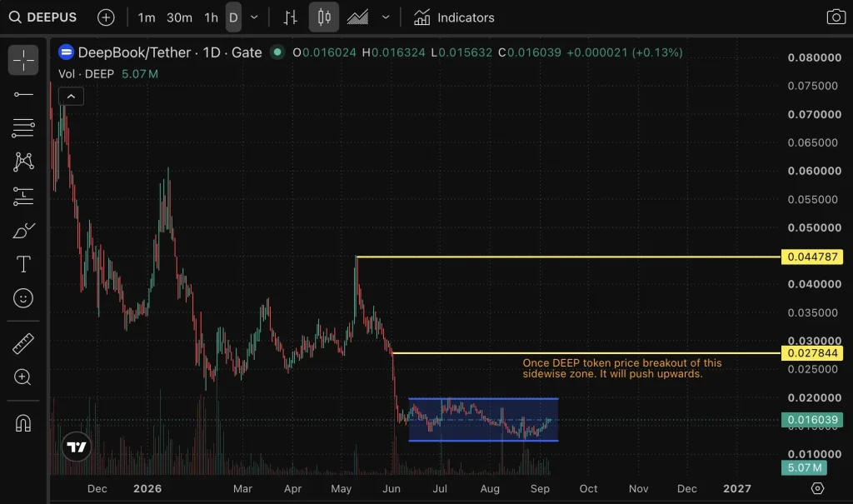Click the DeepBook coin logo icon
This screenshot has width=853, height=504.
click(x=67, y=52)
